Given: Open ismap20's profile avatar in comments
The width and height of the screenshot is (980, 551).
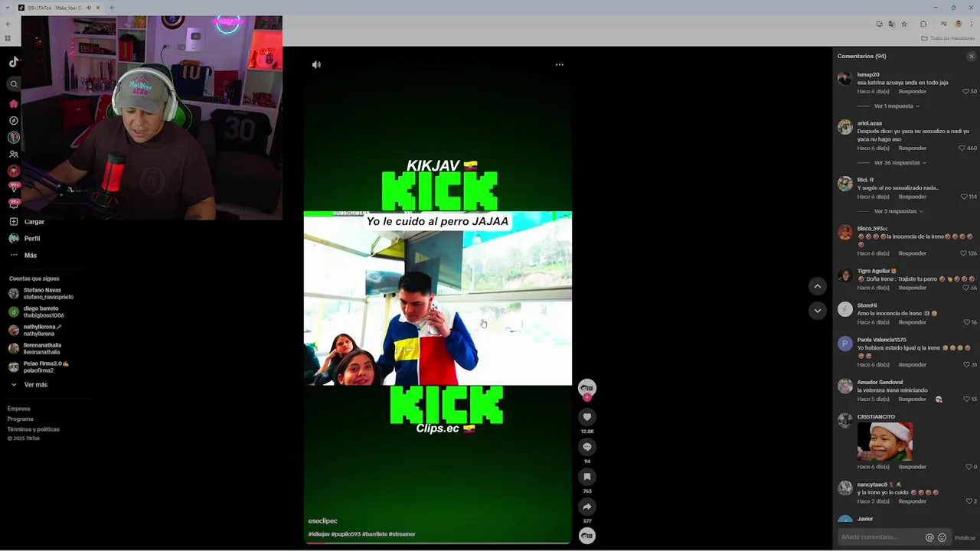Looking at the screenshot, I should [x=844, y=79].
